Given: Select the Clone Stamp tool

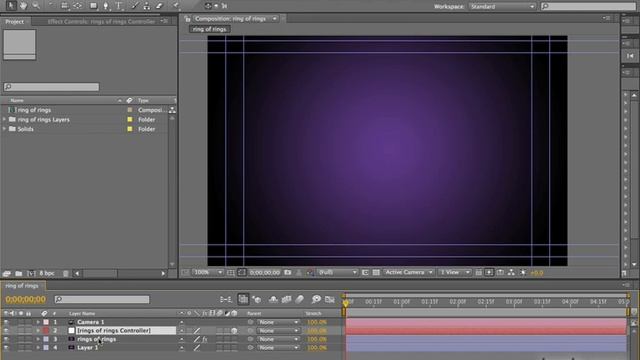Looking at the screenshot, I should coord(147,5).
